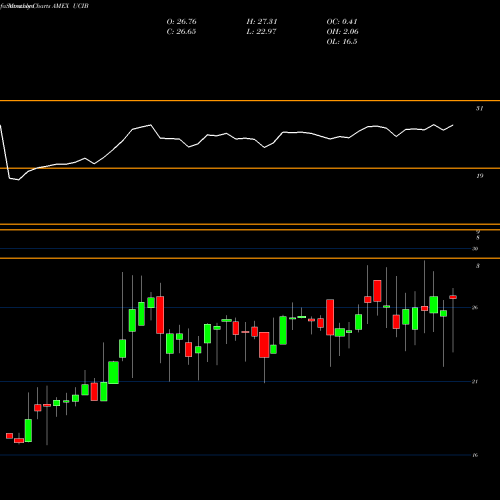Click the price axis label '21'

click(475, 381)
